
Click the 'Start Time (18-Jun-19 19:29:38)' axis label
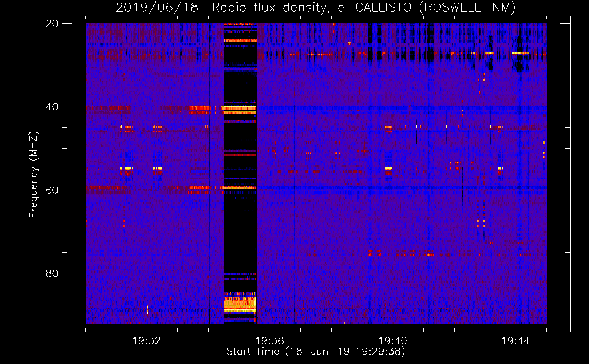pos(316,352)
